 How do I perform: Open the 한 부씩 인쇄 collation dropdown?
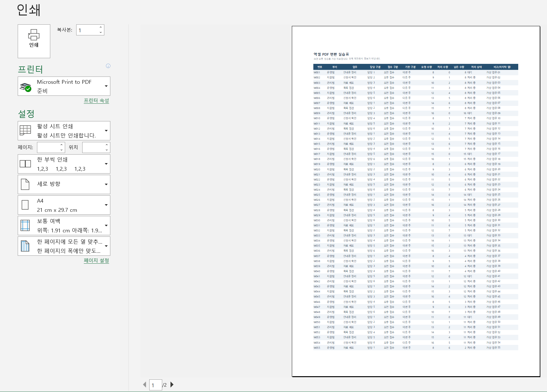pyautogui.click(x=64, y=164)
